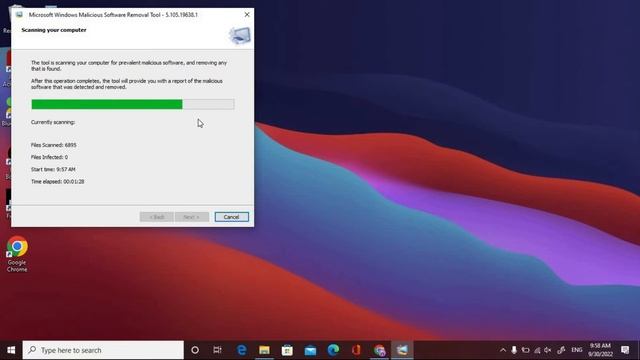Show hidden system tray icons
This screenshot has height=360, width=640.
(503, 350)
